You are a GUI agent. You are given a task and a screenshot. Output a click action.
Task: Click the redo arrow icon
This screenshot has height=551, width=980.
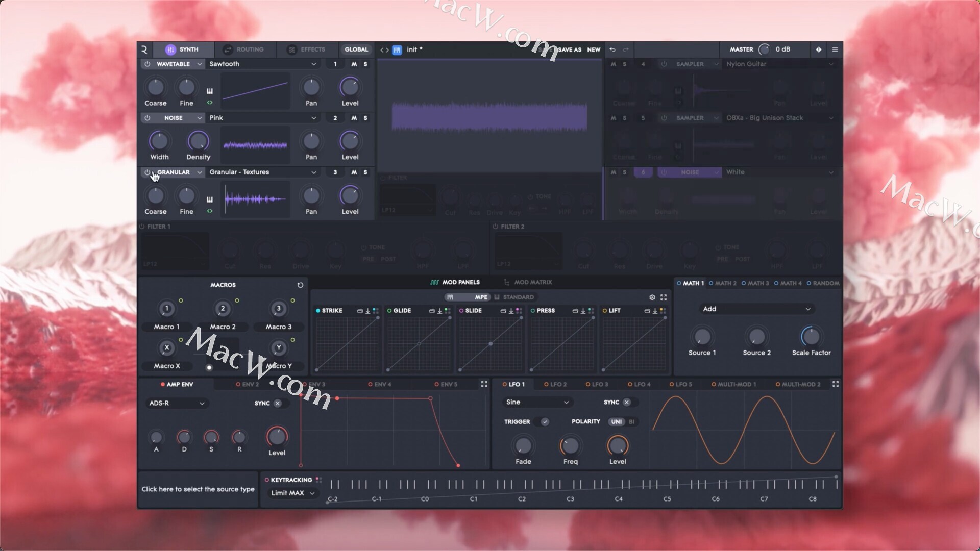pyautogui.click(x=625, y=49)
